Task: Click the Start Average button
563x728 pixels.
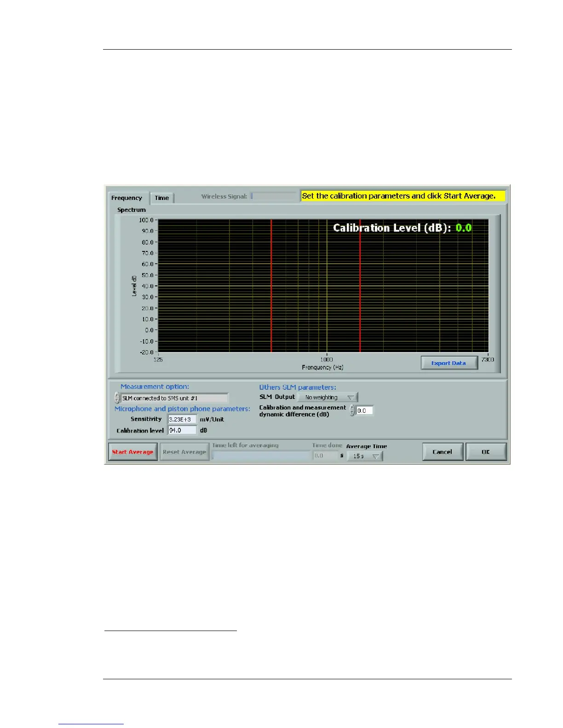Action: [x=133, y=452]
